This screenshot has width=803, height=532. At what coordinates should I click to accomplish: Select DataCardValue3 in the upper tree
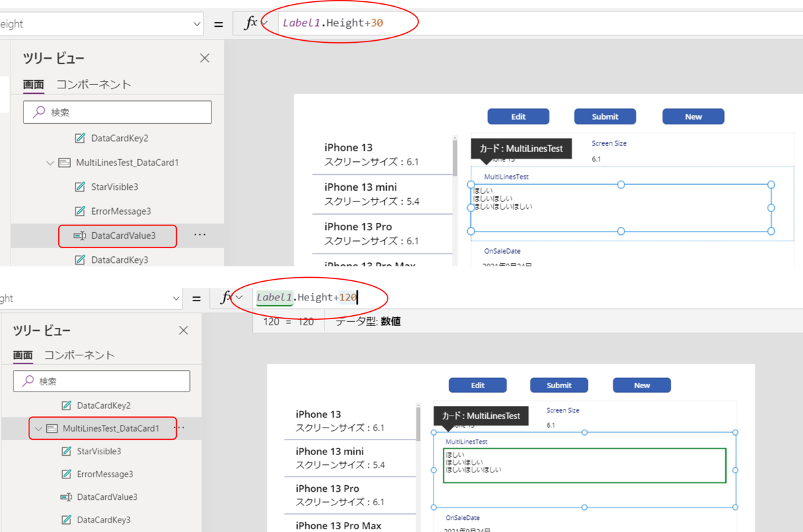coord(123,236)
